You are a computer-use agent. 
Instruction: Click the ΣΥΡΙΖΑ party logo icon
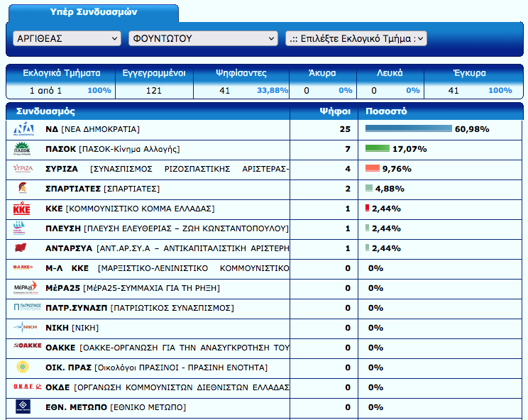coord(23,169)
